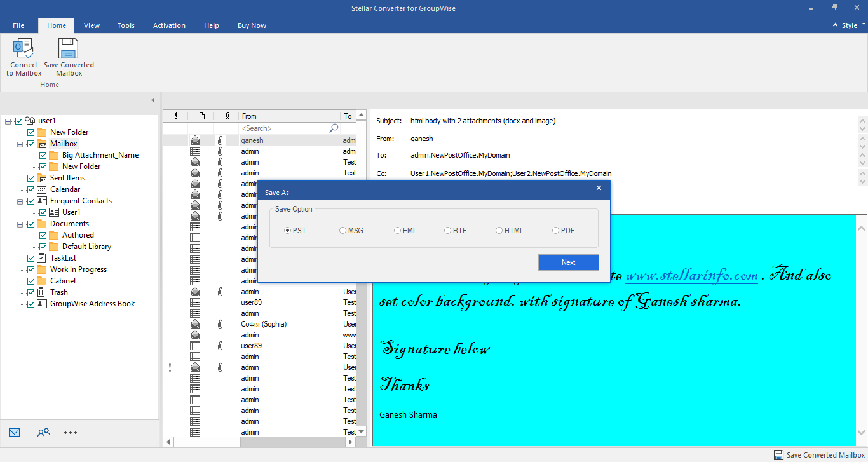Image resolution: width=868 pixels, height=462 pixels.
Task: Uncheck the Authored folder checkbox
Action: pos(43,235)
